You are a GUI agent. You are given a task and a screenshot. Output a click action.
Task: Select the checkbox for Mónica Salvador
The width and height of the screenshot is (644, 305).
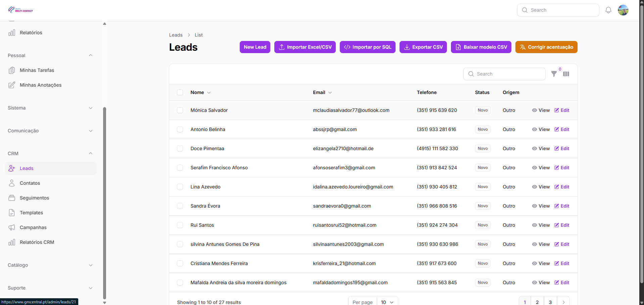[x=180, y=110]
